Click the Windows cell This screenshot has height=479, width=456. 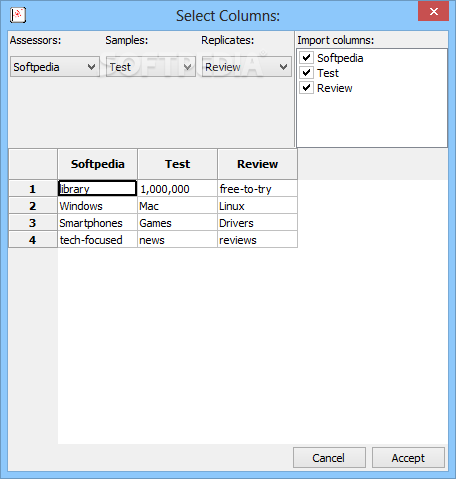point(97,206)
